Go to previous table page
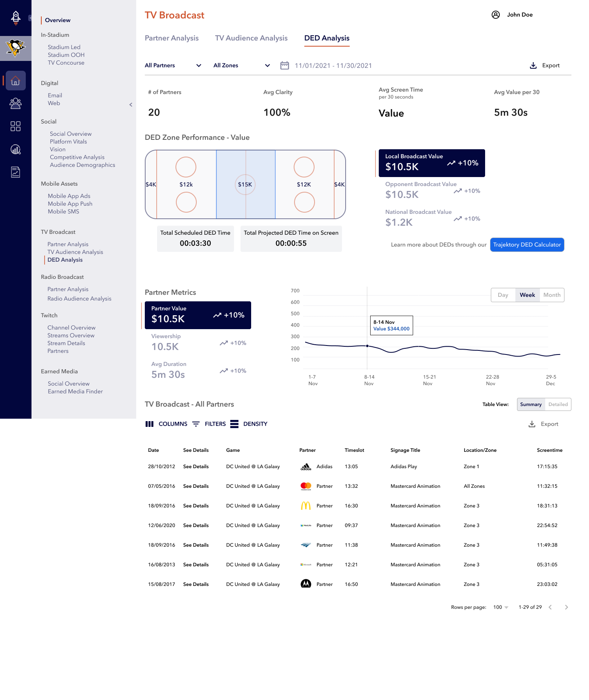 point(550,607)
